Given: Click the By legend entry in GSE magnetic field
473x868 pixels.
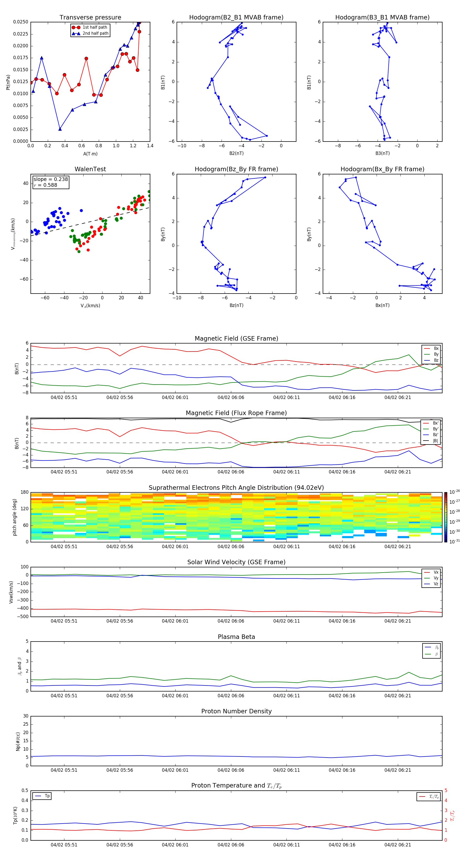Looking at the screenshot, I should coord(431,355).
